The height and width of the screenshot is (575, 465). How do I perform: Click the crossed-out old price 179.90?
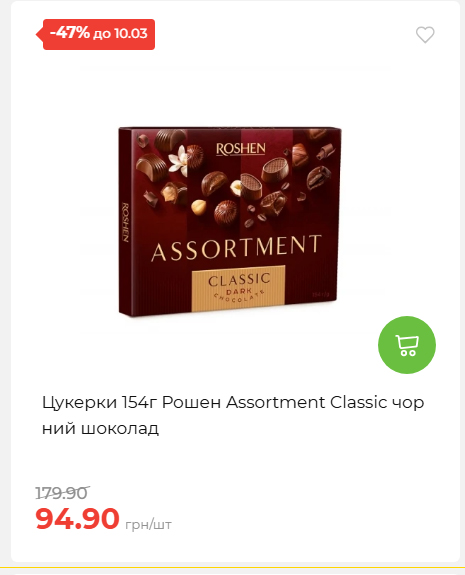[x=62, y=493]
